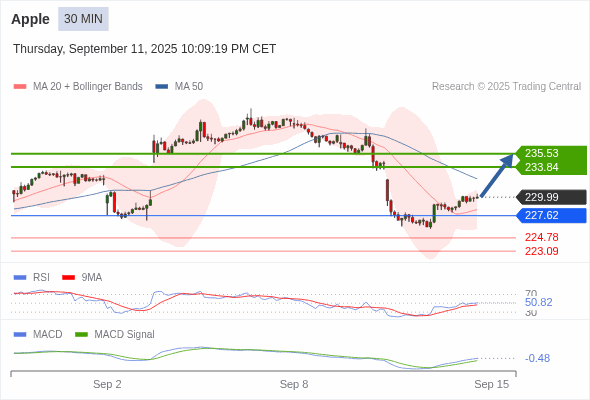
Task: Click the MA 50 blue legend swatch
Action: 161,87
